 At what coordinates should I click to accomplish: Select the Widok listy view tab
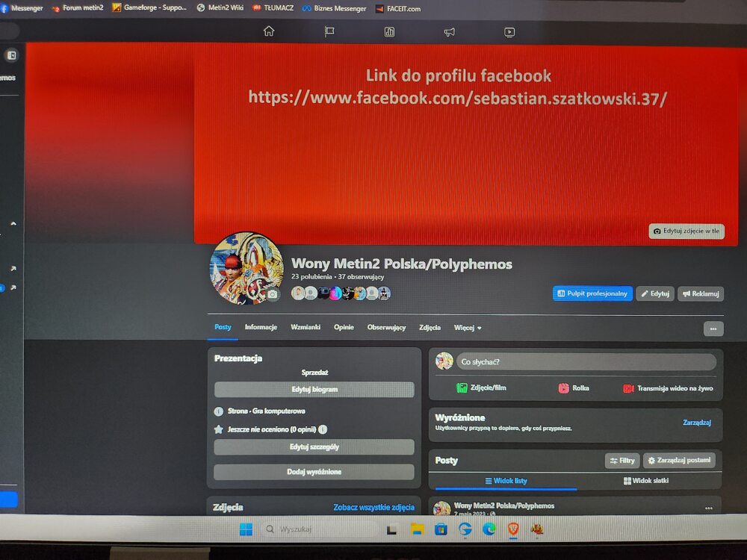[x=506, y=481]
